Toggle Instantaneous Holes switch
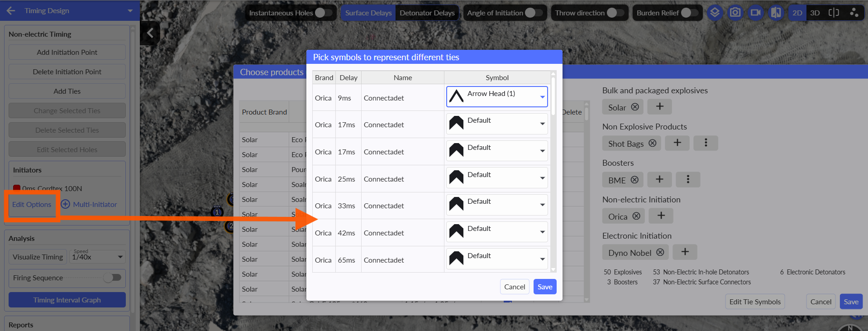 click(323, 13)
